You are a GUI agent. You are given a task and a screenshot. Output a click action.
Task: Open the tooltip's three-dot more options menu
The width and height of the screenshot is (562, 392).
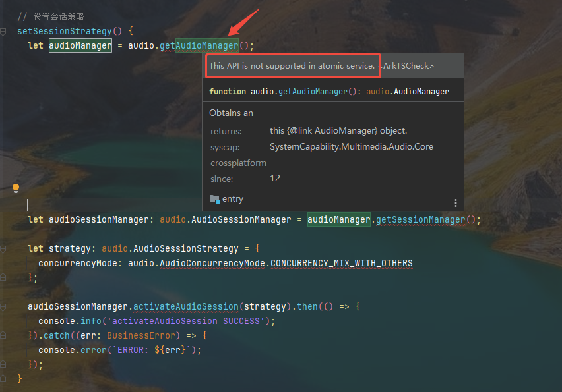(x=456, y=203)
